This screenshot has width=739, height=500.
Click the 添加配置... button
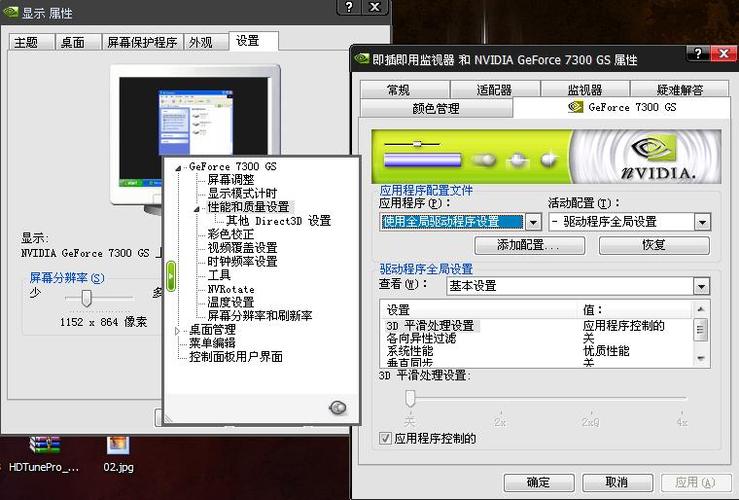(530, 245)
